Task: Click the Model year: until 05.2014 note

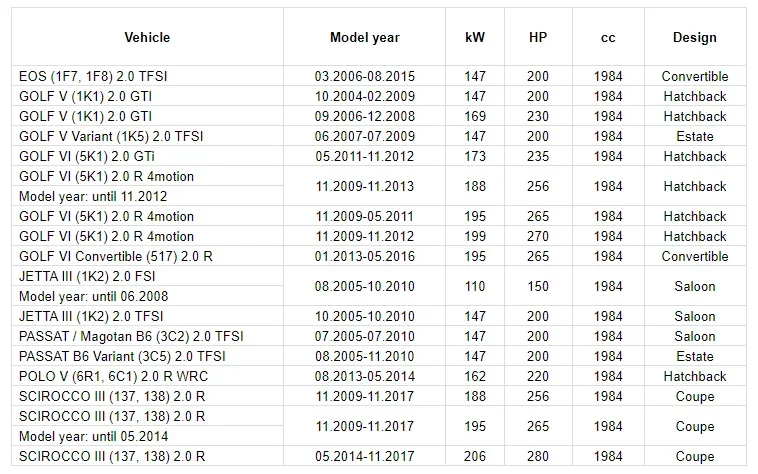Action: [x=93, y=436]
